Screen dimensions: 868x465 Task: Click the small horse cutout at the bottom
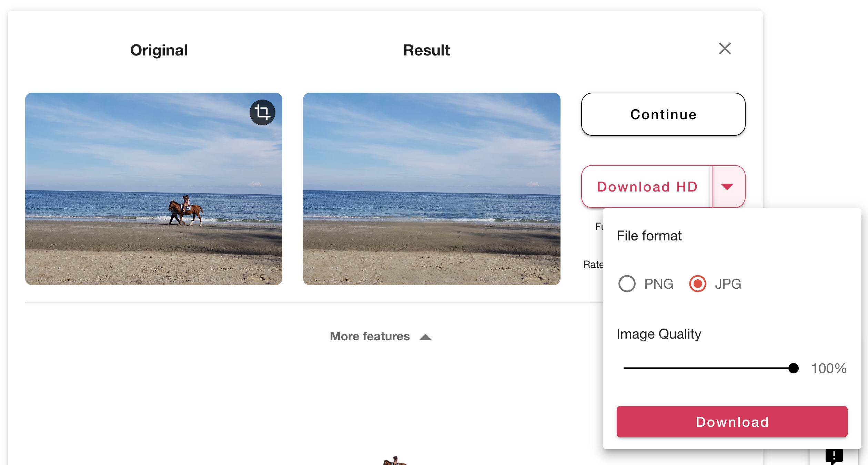395,461
